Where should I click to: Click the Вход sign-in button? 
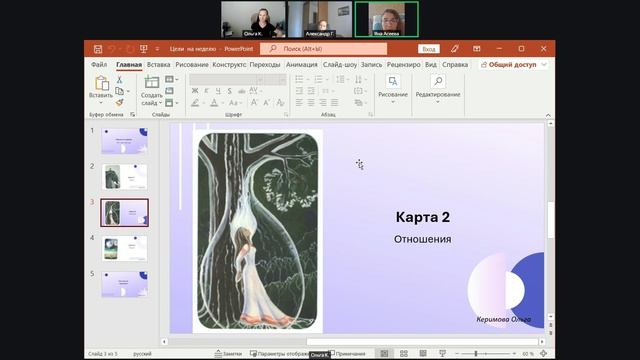pos(429,49)
